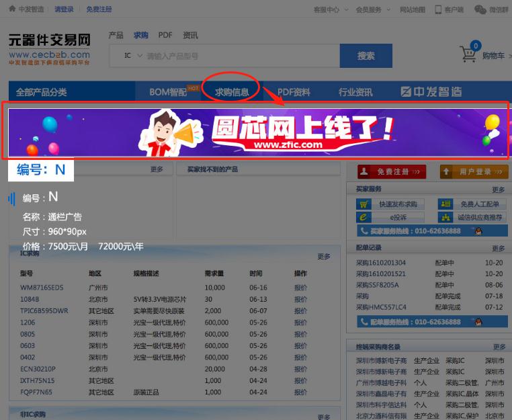Click the 免费人工配单 icon
The height and width of the screenshot is (420, 512).
(x=445, y=204)
